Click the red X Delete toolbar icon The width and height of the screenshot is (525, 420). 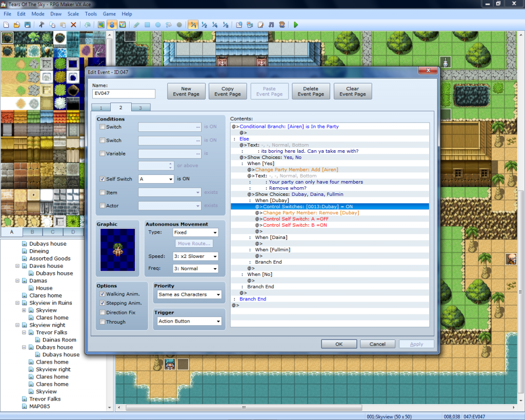(x=73, y=25)
